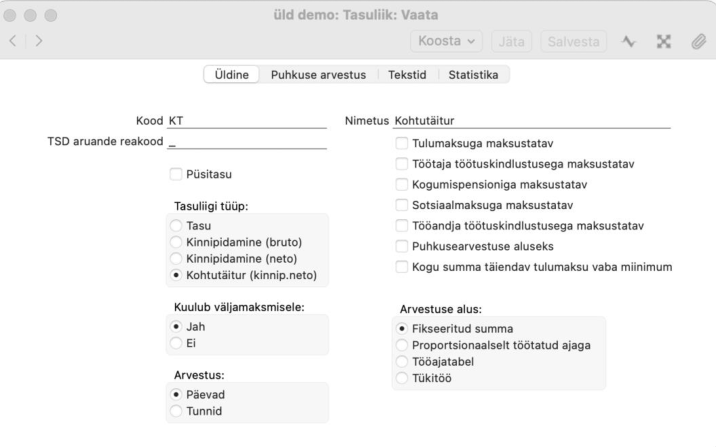Select Kohtutäitur (kinnip.neto) radio button
This screenshot has width=716, height=448.
[x=176, y=275]
